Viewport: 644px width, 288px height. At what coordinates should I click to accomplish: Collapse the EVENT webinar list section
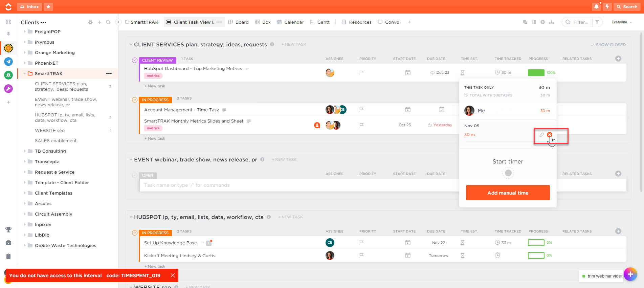pos(131,160)
